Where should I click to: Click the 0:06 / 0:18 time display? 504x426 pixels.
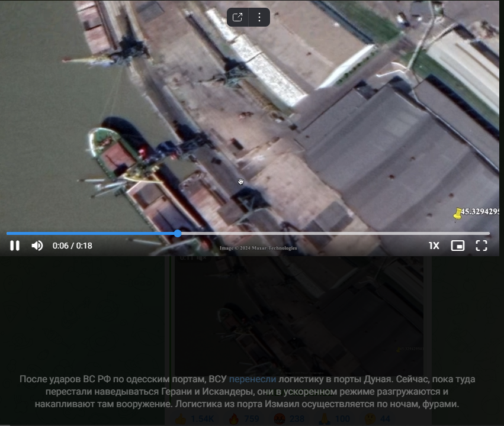(x=72, y=246)
